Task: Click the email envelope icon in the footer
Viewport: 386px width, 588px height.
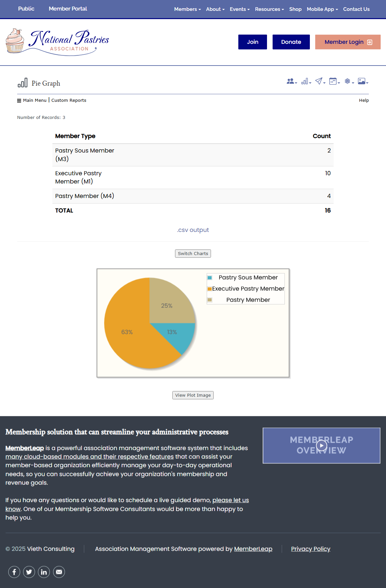Action: [59, 572]
